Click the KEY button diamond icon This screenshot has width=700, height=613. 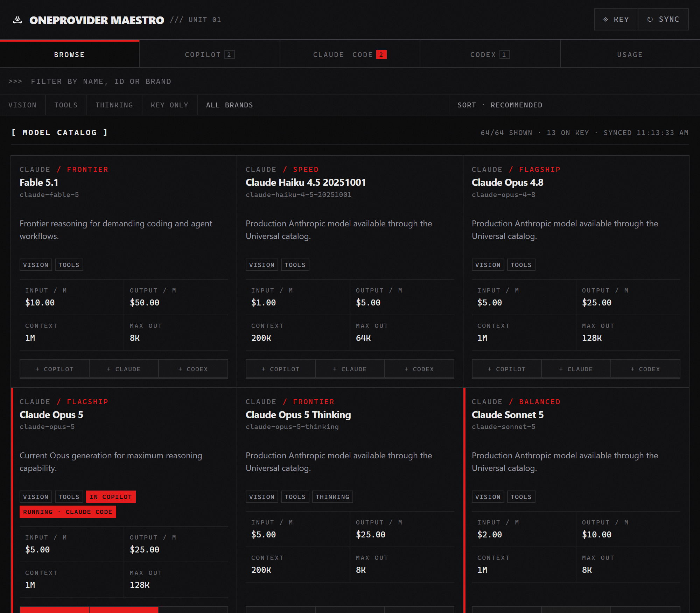pyautogui.click(x=605, y=20)
